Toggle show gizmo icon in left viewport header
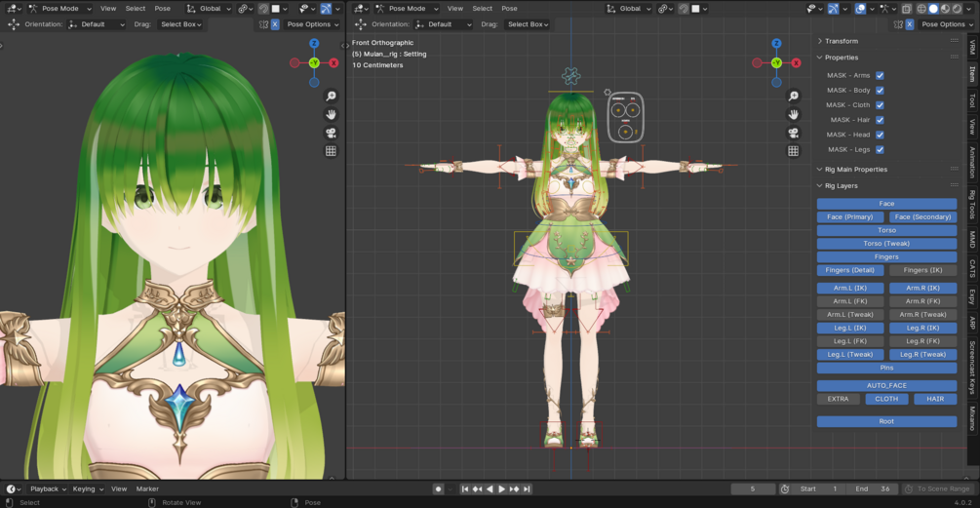This screenshot has height=508, width=980. 326,9
